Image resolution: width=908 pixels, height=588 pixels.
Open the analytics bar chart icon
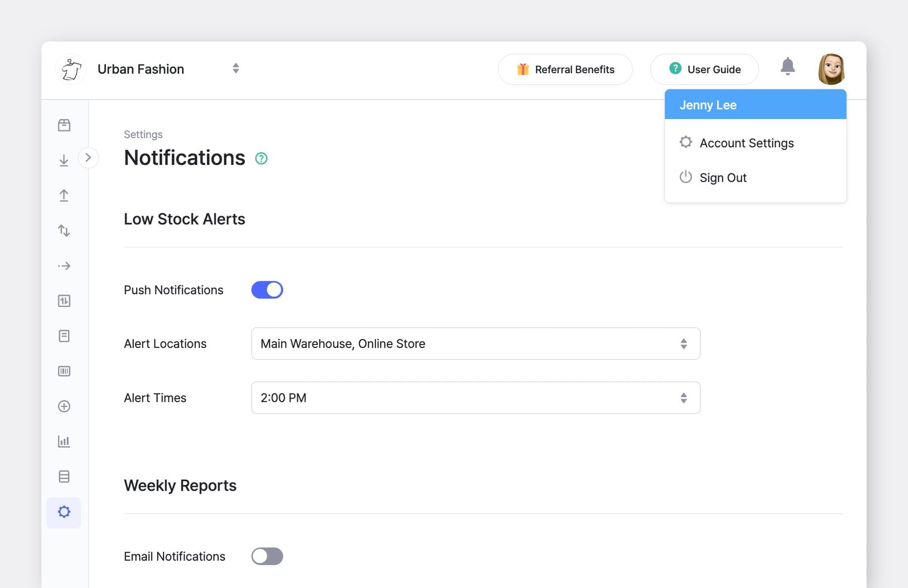[64, 442]
